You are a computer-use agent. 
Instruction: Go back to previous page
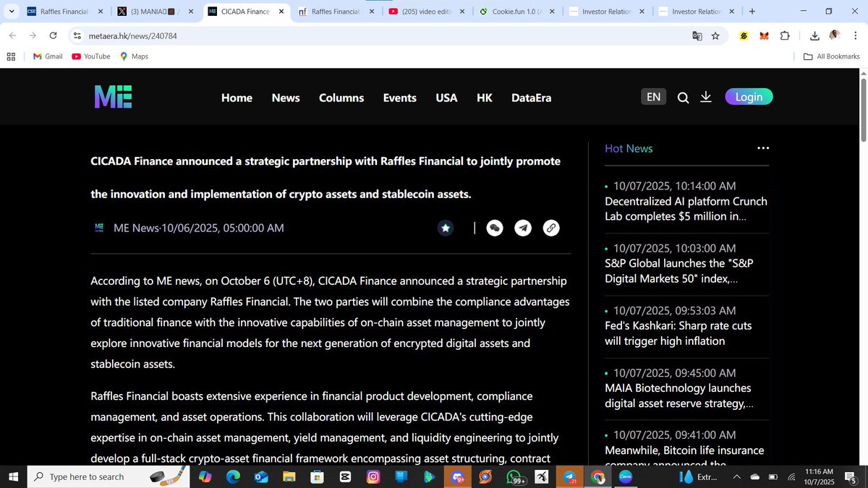(13, 35)
